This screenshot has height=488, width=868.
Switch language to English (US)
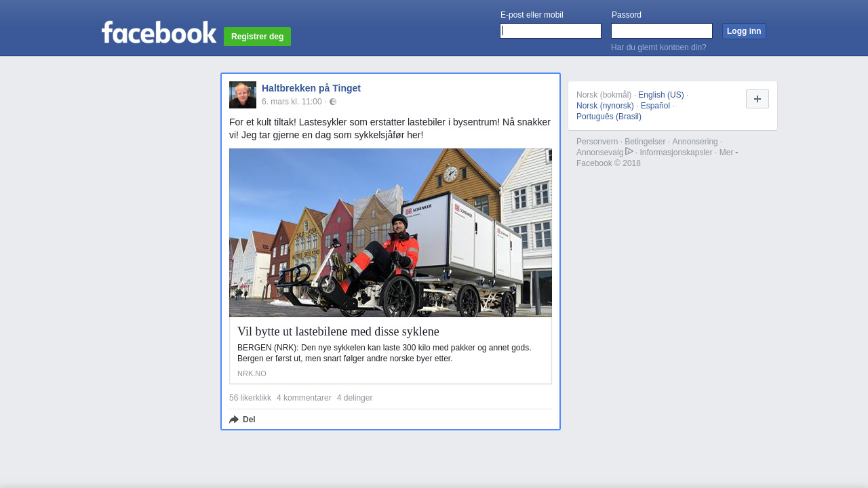660,95
